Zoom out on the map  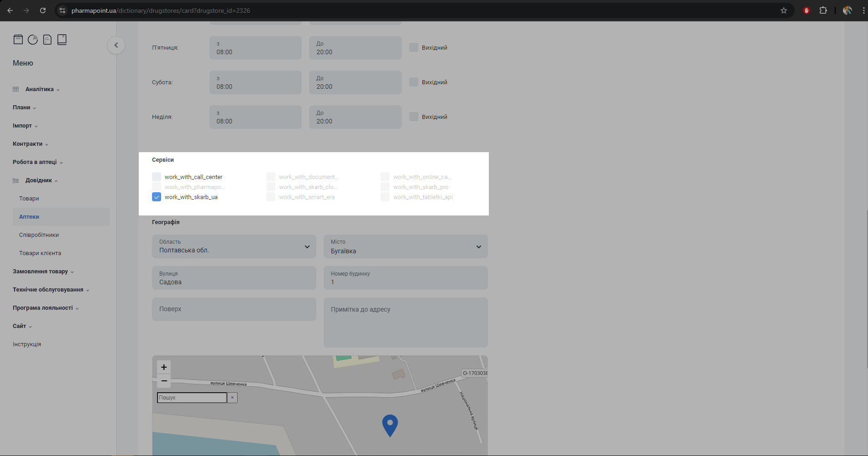(164, 381)
